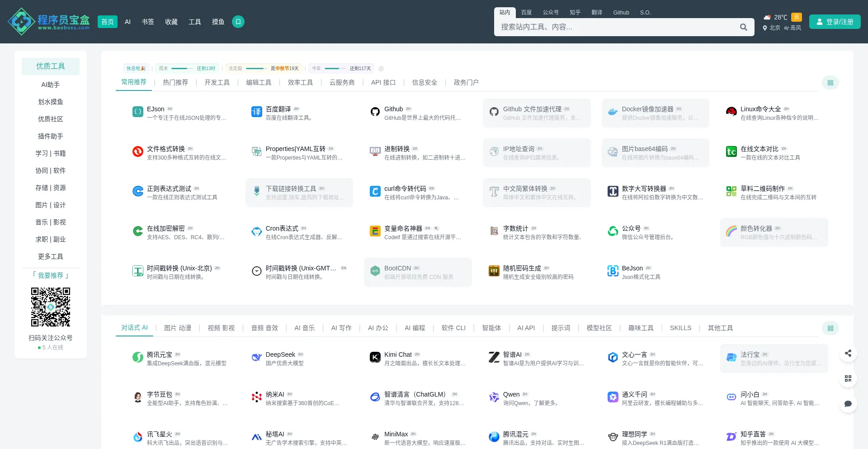Screen dimensions: 868x449
Task: Open countdown settings gear icon
Action: [381, 69]
